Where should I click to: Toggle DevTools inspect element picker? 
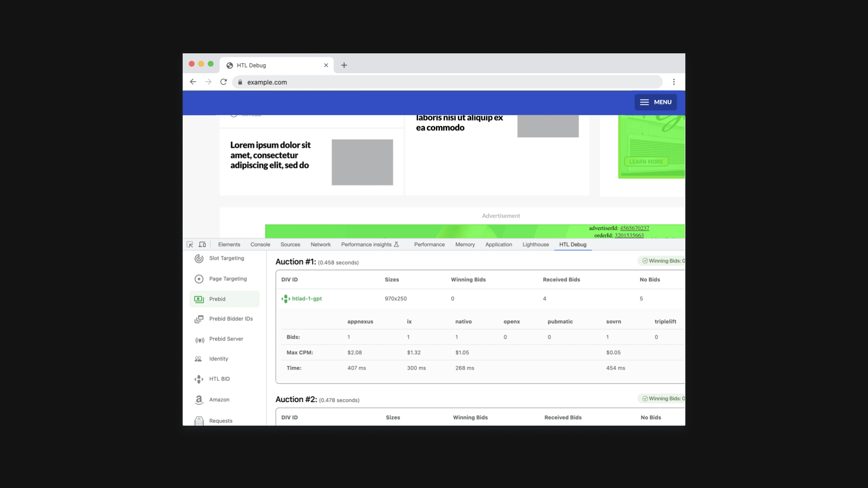[190, 244]
